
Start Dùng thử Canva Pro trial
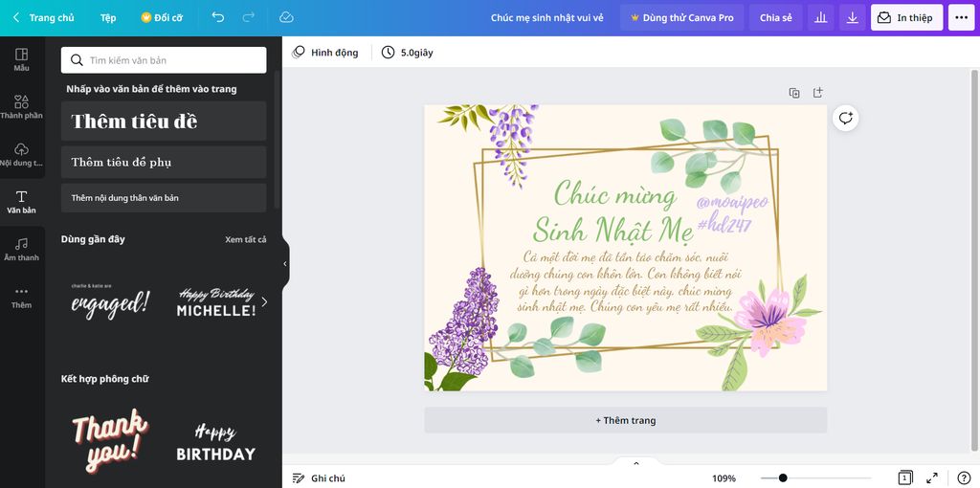(x=681, y=17)
